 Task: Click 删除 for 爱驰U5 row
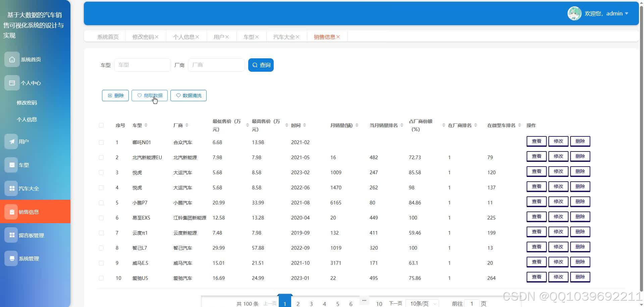click(580, 277)
